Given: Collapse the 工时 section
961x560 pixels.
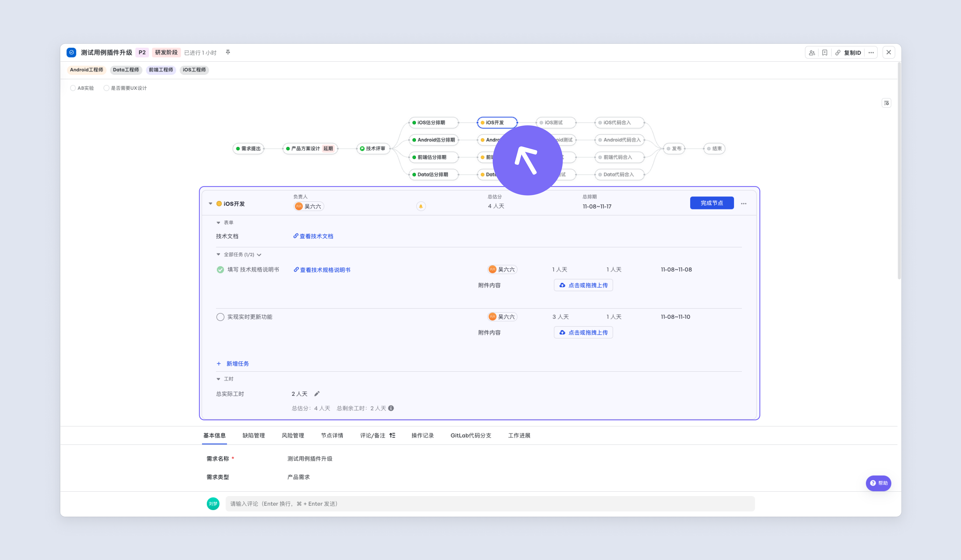Looking at the screenshot, I should pyautogui.click(x=218, y=379).
